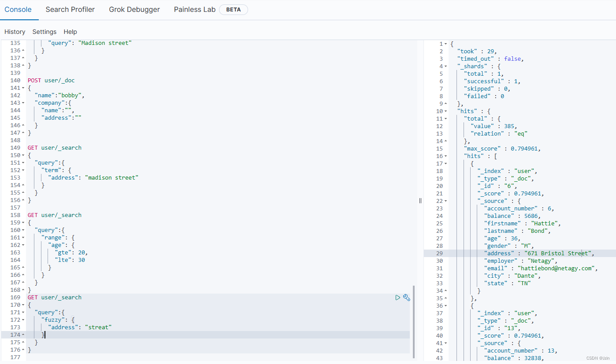The width and height of the screenshot is (616, 364).
Task: Click the "took" : 29 response line
Action: click(x=477, y=51)
